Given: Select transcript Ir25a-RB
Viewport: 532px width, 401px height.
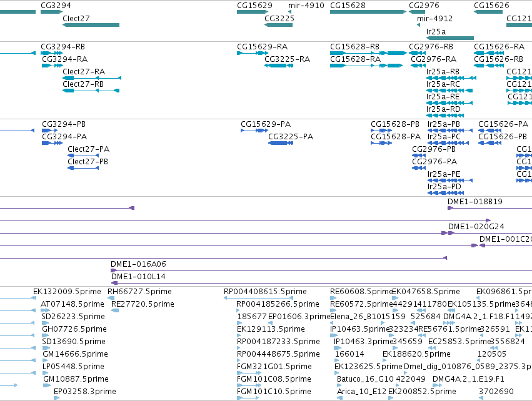Looking at the screenshot, I should click(443, 72).
